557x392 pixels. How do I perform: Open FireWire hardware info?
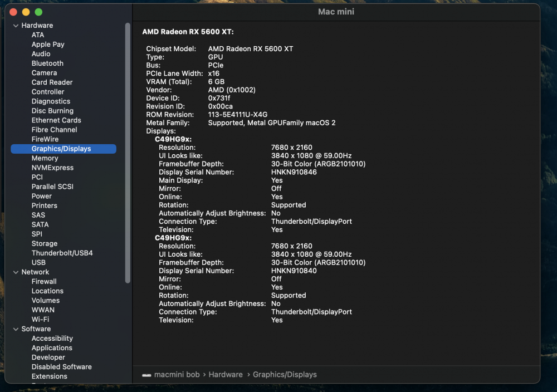pyautogui.click(x=45, y=139)
